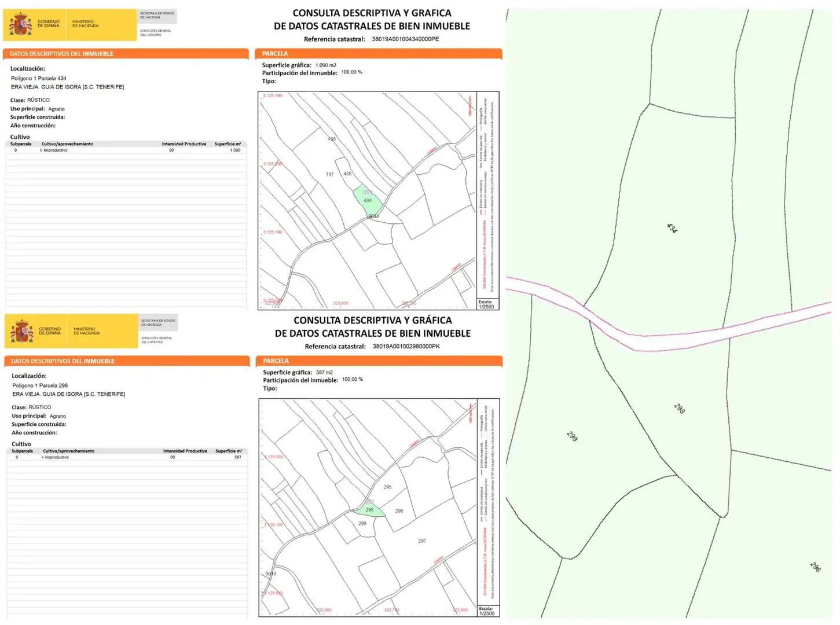This screenshot has width=840, height=625.
Task: Click 'Polígono 1 Parcela 298' location text
Action: click(40, 385)
